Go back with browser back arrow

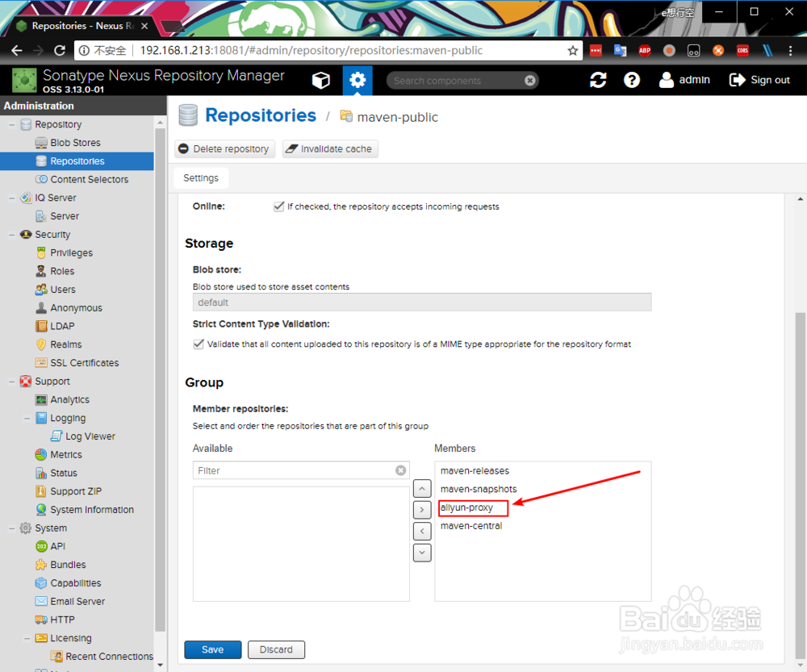(x=17, y=51)
